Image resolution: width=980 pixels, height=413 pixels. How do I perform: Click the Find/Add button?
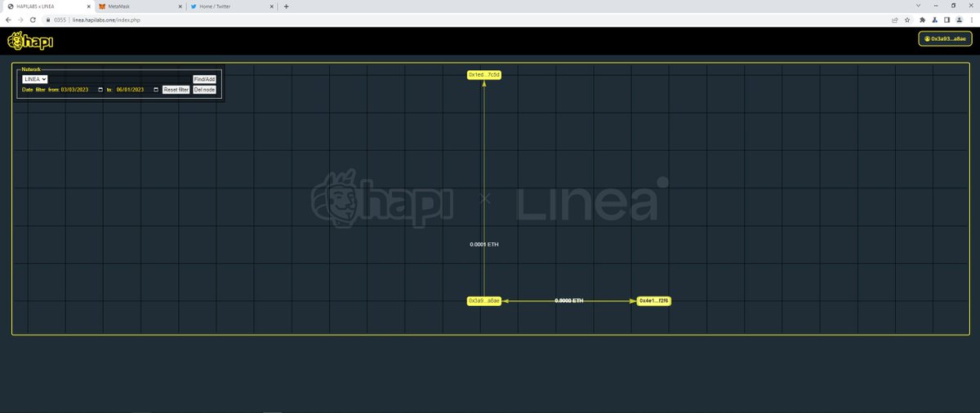204,79
